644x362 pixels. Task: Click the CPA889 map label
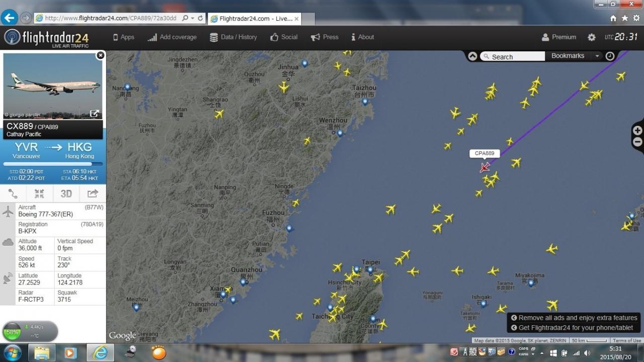point(485,154)
